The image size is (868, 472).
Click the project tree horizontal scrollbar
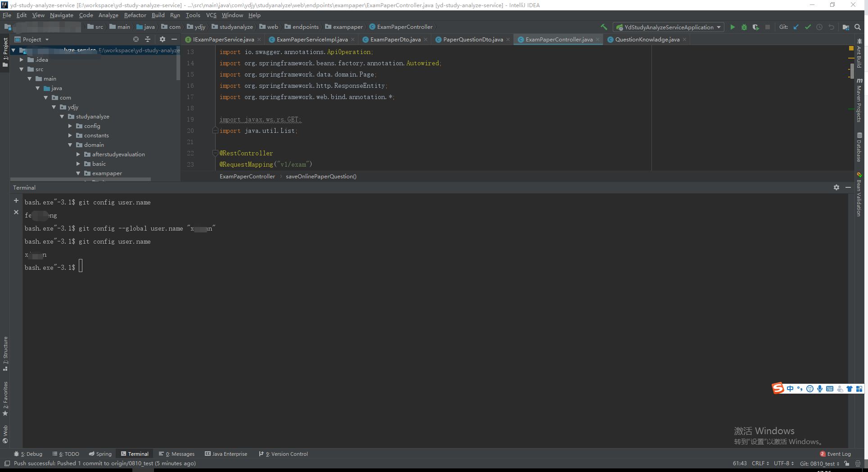(81, 179)
